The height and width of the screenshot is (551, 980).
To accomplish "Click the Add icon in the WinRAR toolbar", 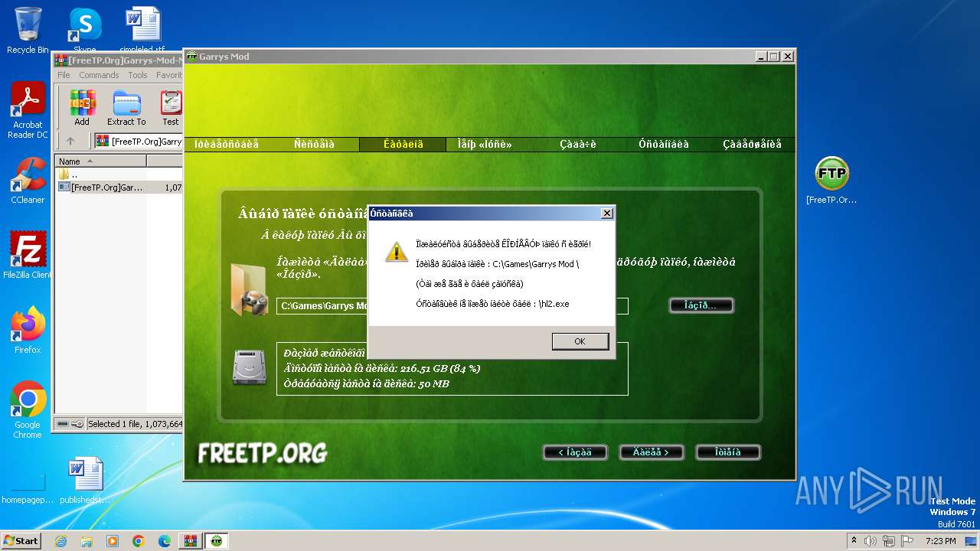I will pos(82,108).
